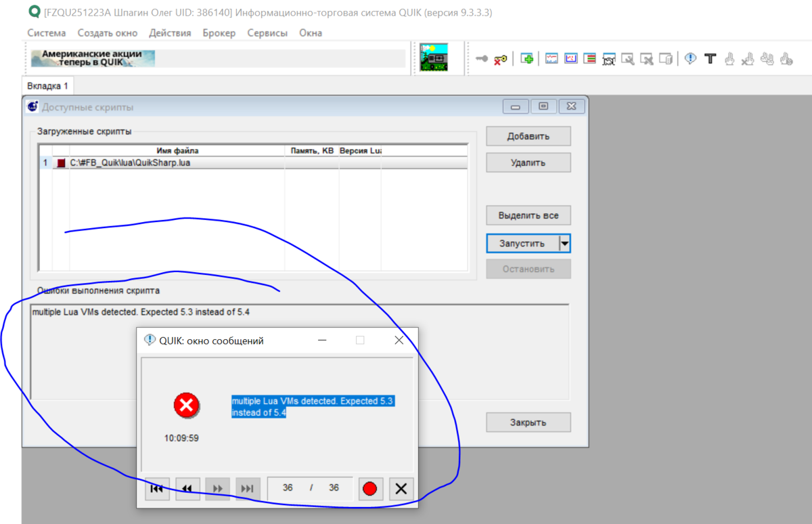Click the window with cursor icon

coord(647,59)
